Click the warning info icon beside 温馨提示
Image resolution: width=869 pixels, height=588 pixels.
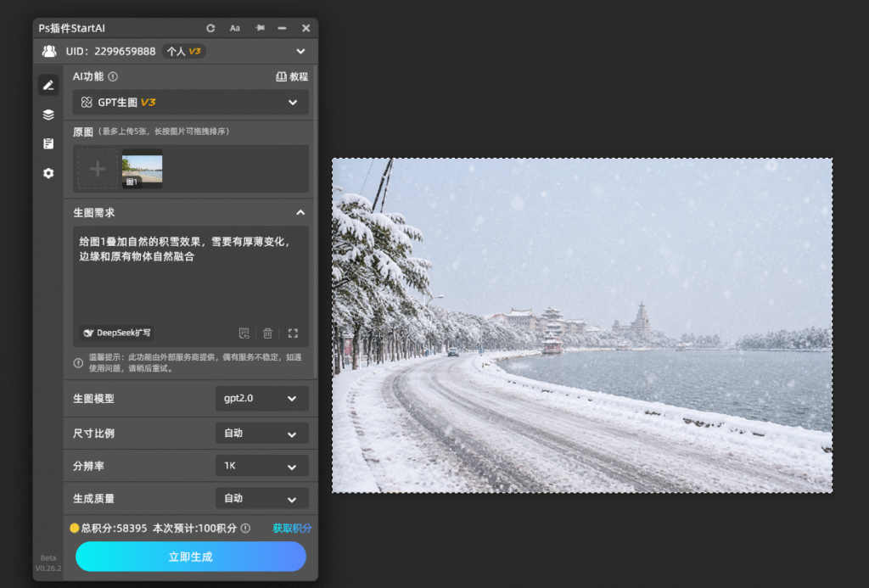(79, 363)
